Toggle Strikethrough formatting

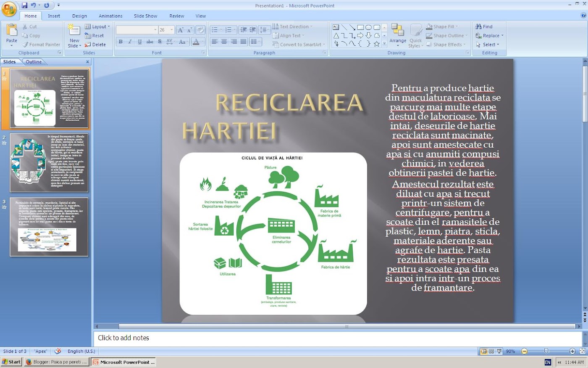(150, 42)
